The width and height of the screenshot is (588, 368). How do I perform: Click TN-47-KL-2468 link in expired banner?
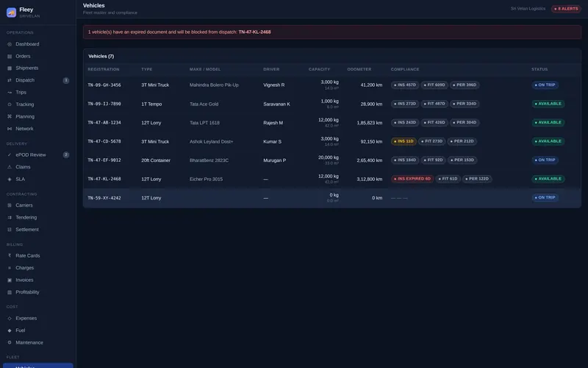coord(254,32)
